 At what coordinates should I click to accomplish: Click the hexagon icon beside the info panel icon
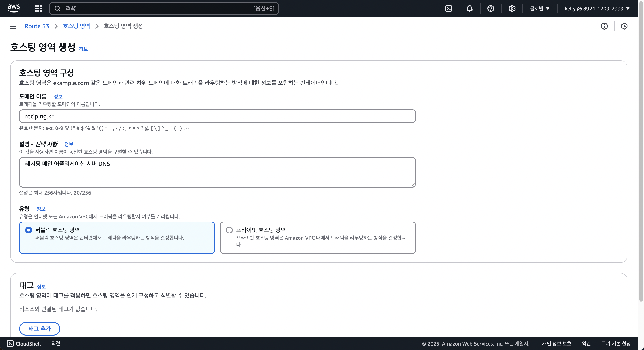coord(624,26)
